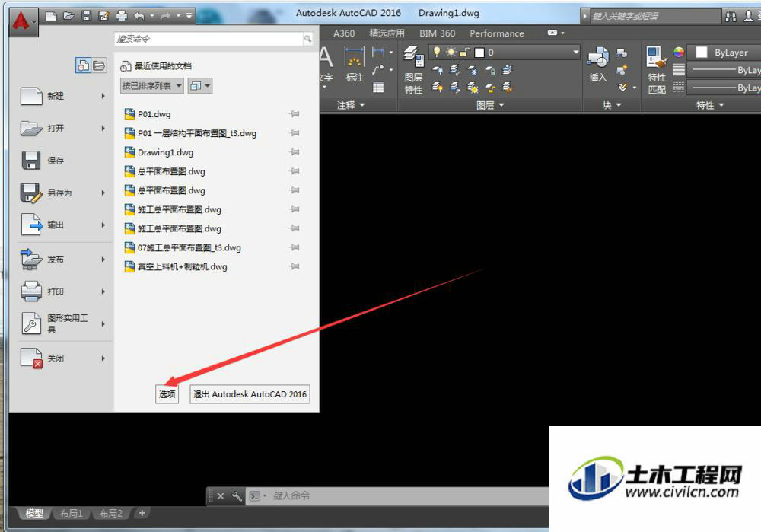The image size is (761, 532).
Task: Click the table icon in 注释 panel
Action: pos(378,88)
